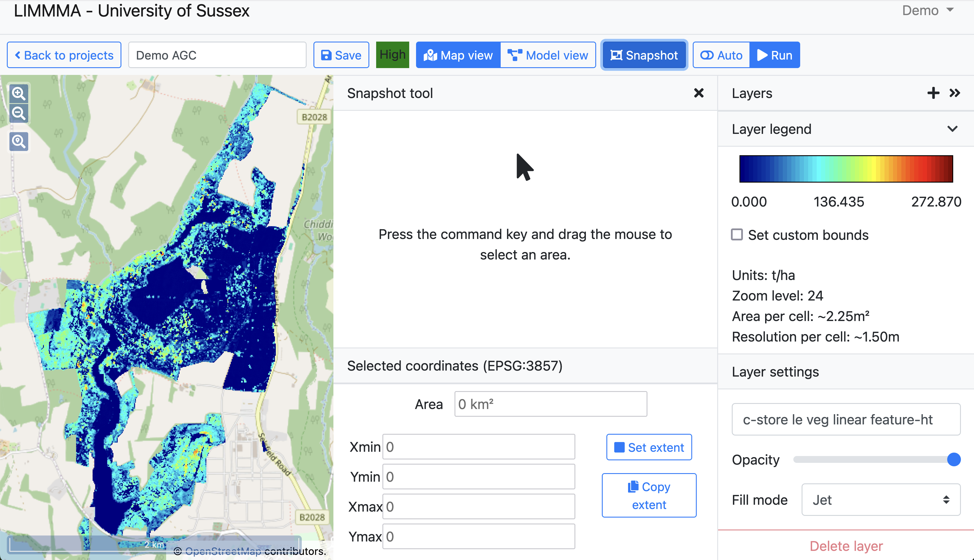
Task: Click the map zoom out icon
Action: (x=19, y=113)
